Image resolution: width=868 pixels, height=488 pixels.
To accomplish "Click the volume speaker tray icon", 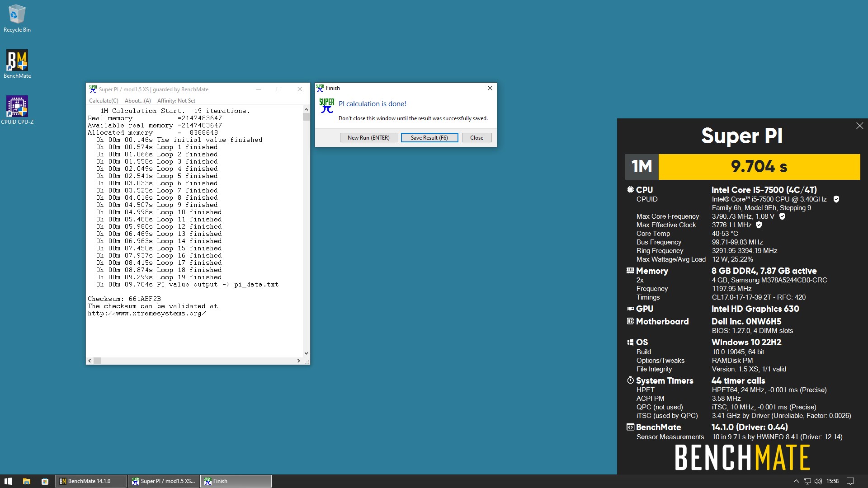I will (x=818, y=481).
